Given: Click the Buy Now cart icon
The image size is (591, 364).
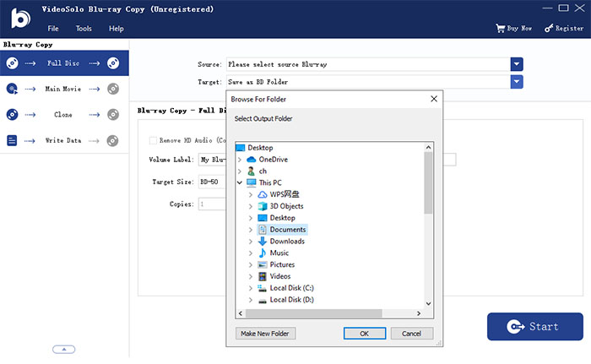Looking at the screenshot, I should click(x=500, y=28).
